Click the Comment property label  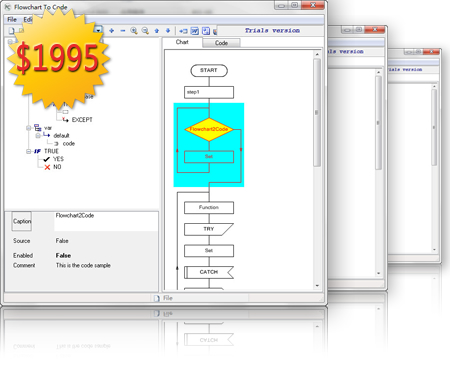[24, 265]
